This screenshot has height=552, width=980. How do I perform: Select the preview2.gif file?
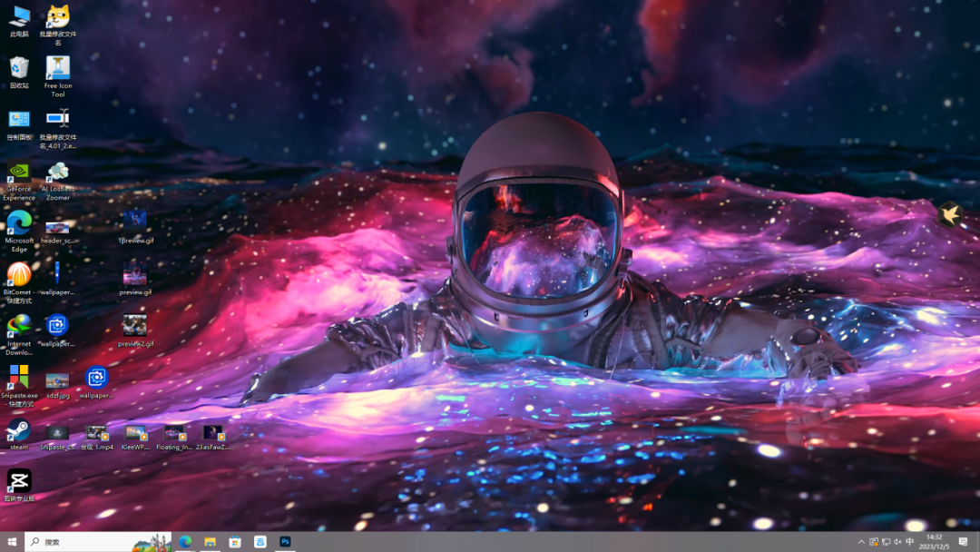(x=135, y=330)
